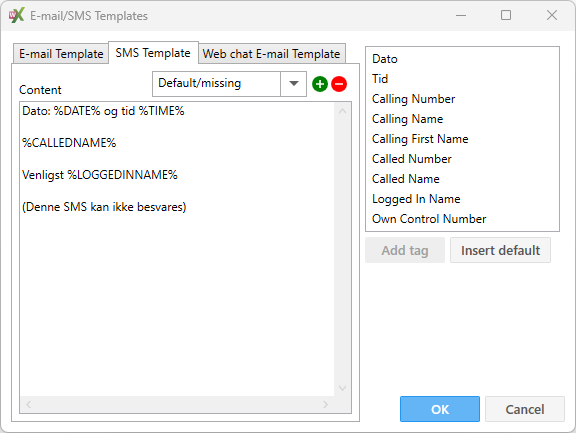Click the red minus remove template icon
This screenshot has width=576, height=433.
point(339,84)
